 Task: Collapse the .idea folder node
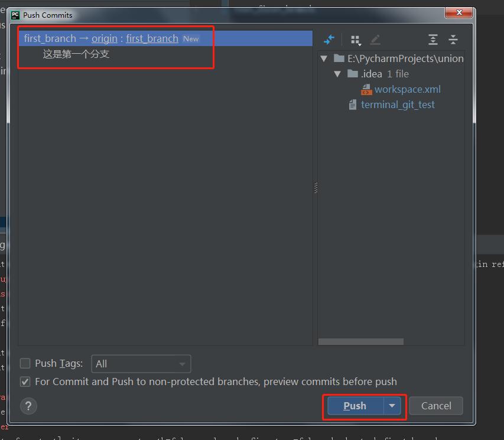coord(337,74)
